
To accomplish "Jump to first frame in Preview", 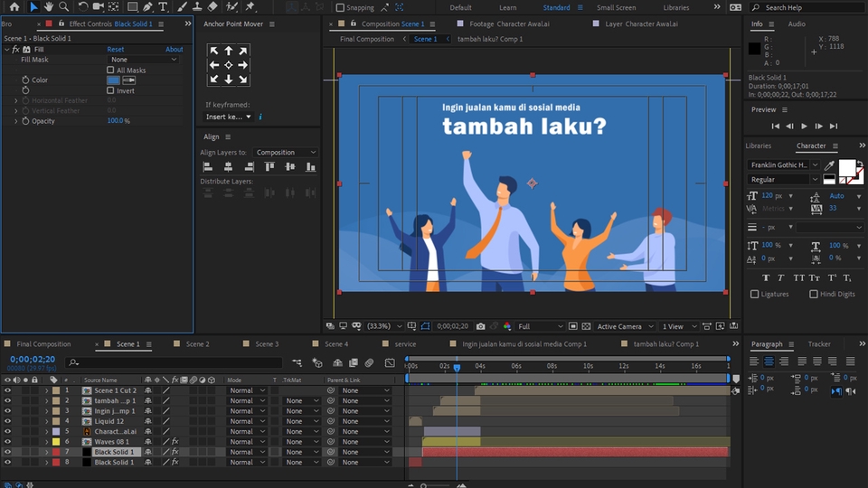I will (776, 127).
